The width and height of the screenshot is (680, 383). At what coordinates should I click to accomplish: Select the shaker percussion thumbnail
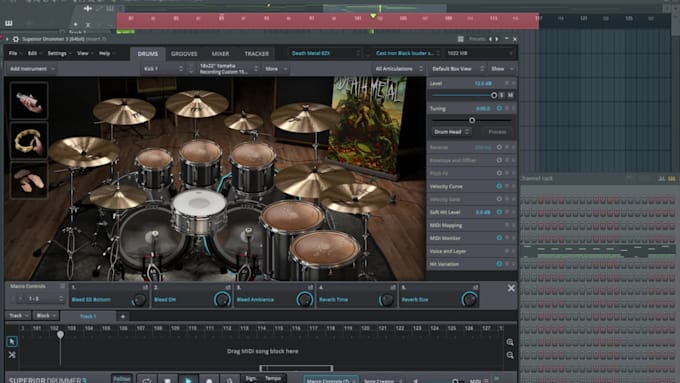click(29, 101)
